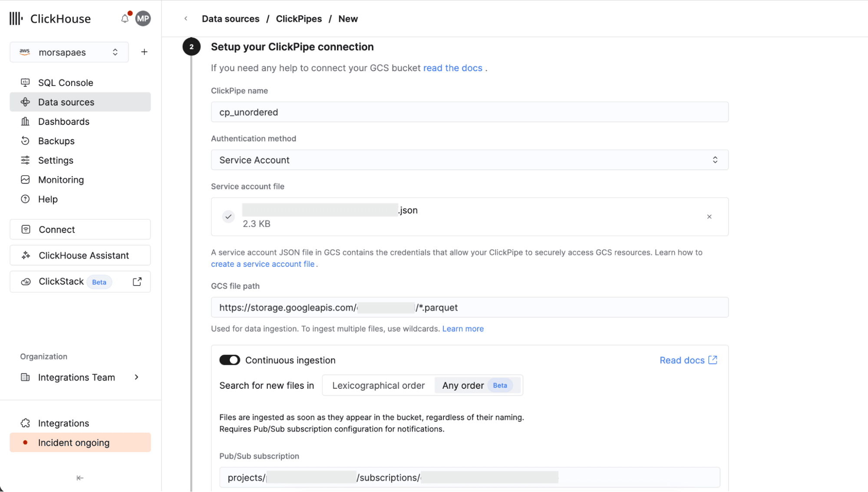Open Authentication method dropdown

point(469,160)
